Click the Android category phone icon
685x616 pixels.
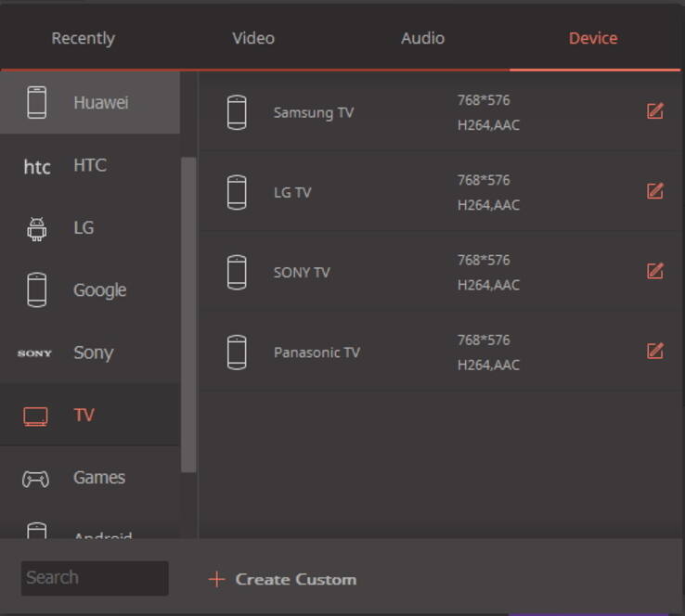click(x=37, y=531)
